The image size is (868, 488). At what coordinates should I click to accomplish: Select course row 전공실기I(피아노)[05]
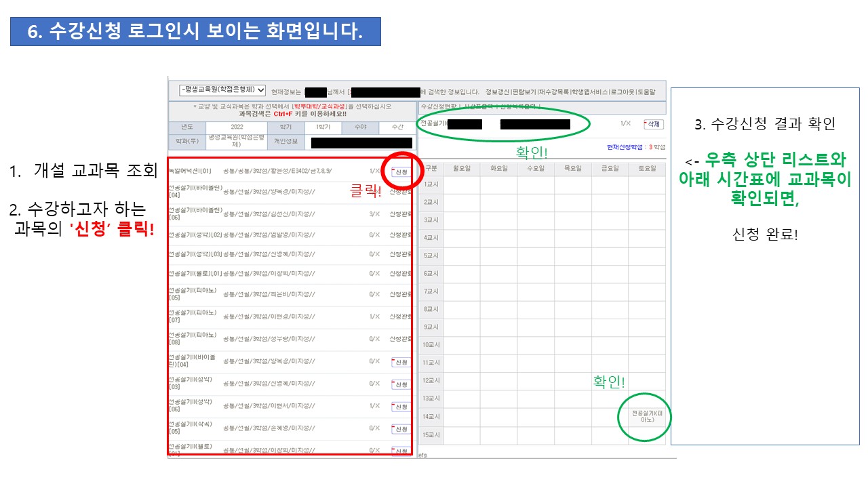coord(290,294)
